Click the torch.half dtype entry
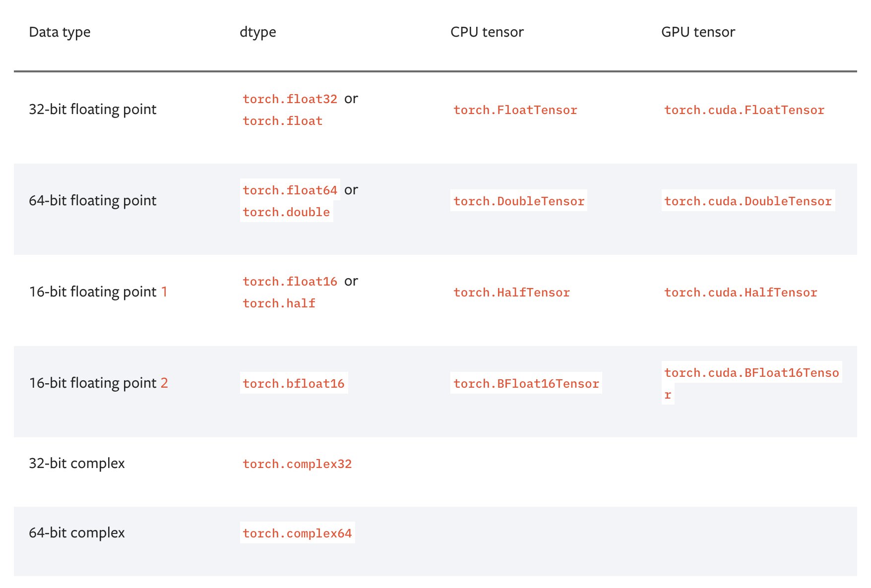The image size is (871, 588). pyautogui.click(x=279, y=303)
